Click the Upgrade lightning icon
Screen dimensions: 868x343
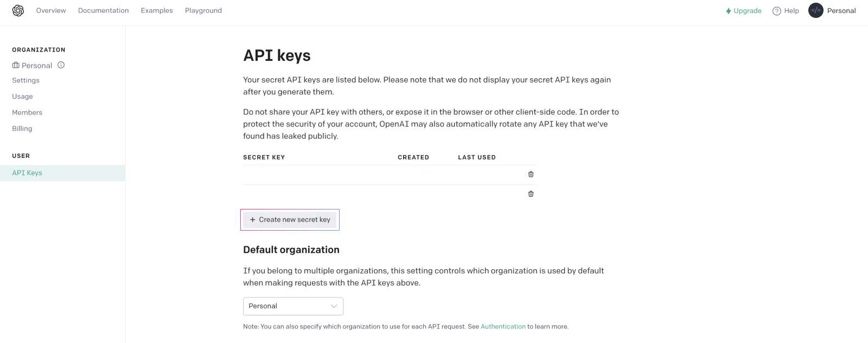[727, 10]
